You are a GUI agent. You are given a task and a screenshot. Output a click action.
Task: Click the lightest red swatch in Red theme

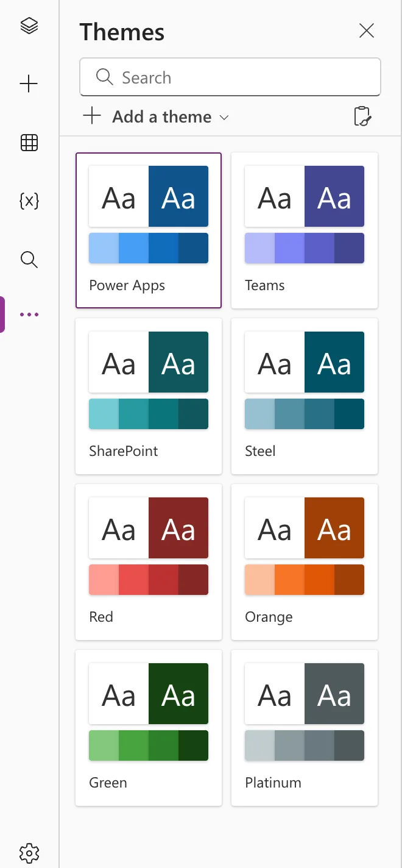click(x=104, y=580)
